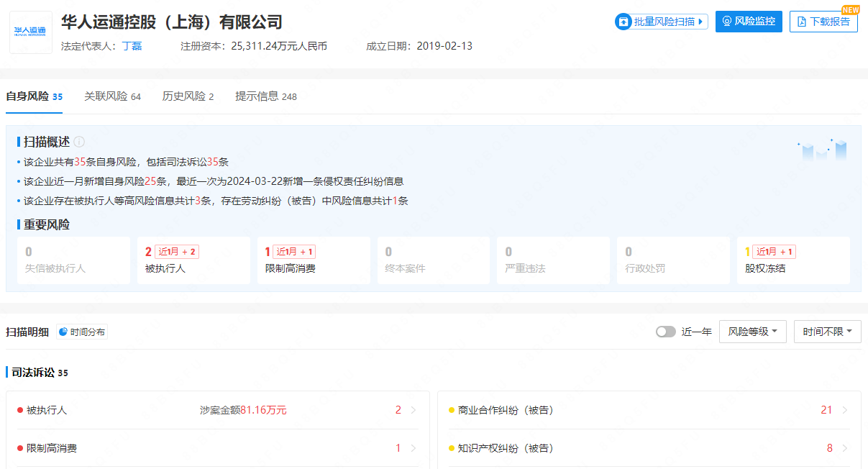Viewport: 868px width, 469px height.
Task: Click 司法诉讼 35 section heading
Action: 40,373
